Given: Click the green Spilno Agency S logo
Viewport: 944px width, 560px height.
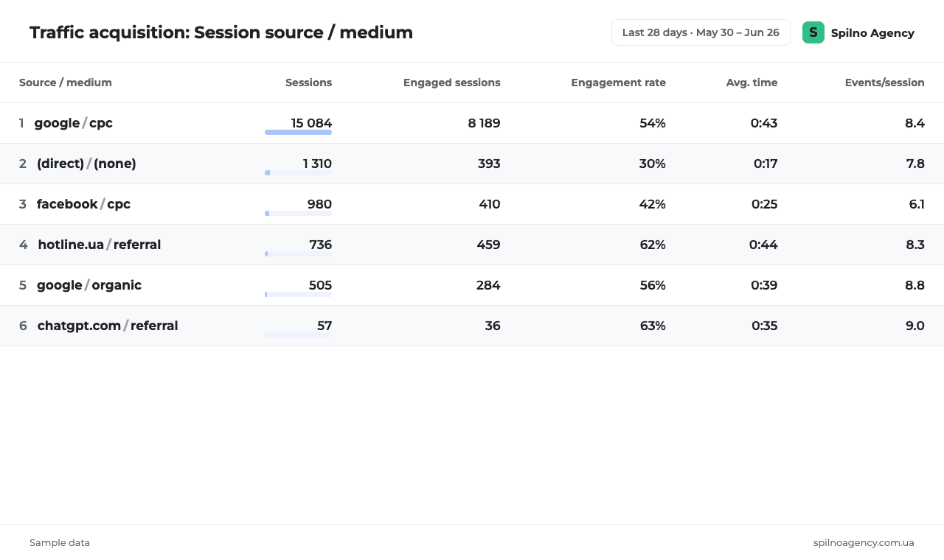Looking at the screenshot, I should click(x=813, y=32).
